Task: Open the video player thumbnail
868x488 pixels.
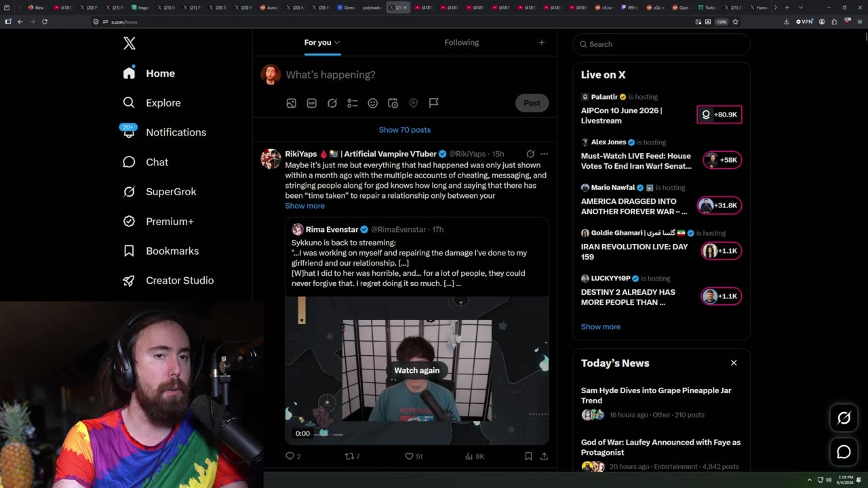Action: 416,371
